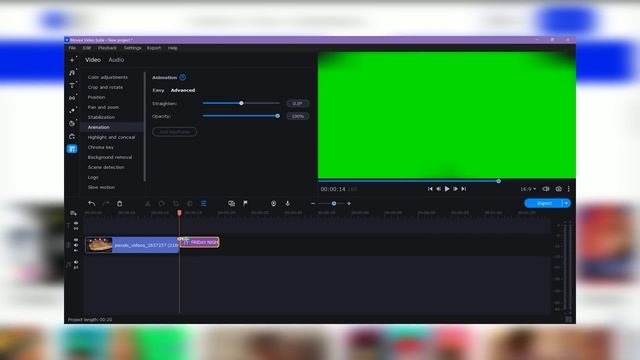The image size is (640, 360).
Task: Switch to the Video tab
Action: click(x=93, y=60)
